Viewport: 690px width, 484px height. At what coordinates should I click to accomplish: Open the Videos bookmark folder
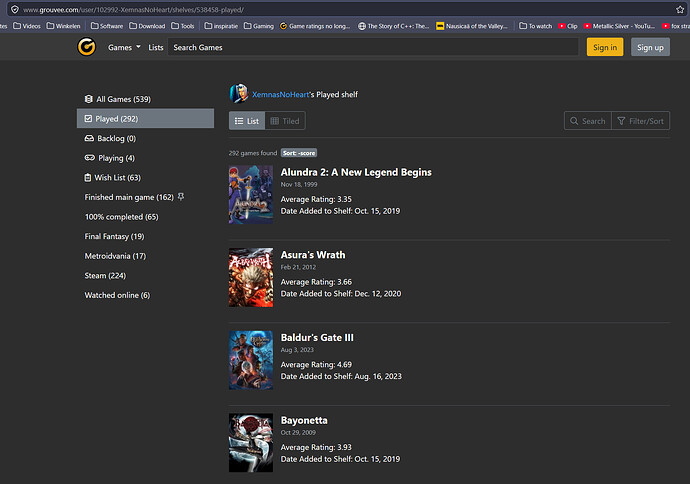pyautogui.click(x=27, y=26)
